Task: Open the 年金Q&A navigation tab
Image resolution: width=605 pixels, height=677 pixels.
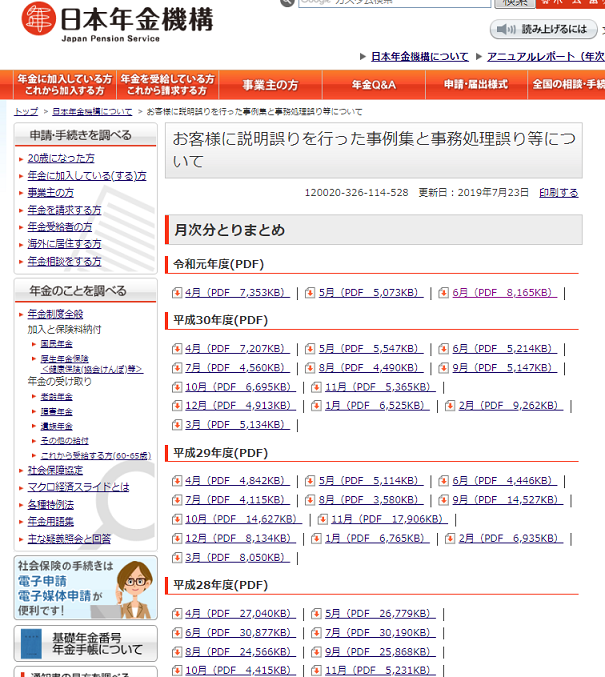Action: (x=373, y=85)
